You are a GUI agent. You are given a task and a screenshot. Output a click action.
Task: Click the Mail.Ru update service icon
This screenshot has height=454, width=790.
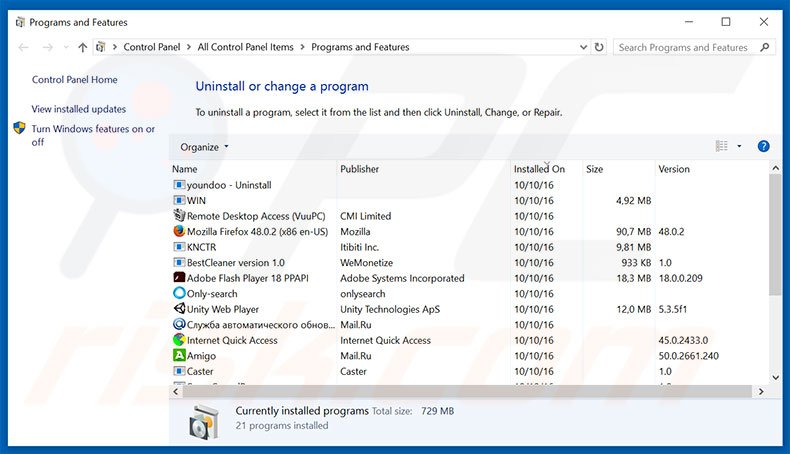[179, 325]
